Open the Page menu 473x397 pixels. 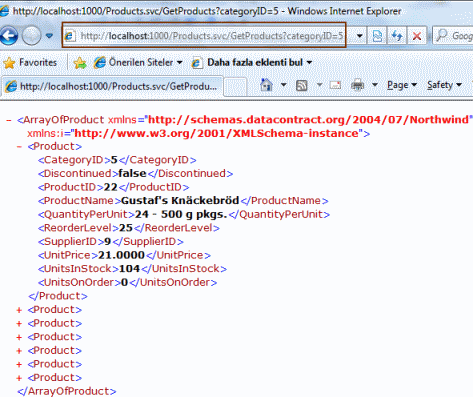402,85
